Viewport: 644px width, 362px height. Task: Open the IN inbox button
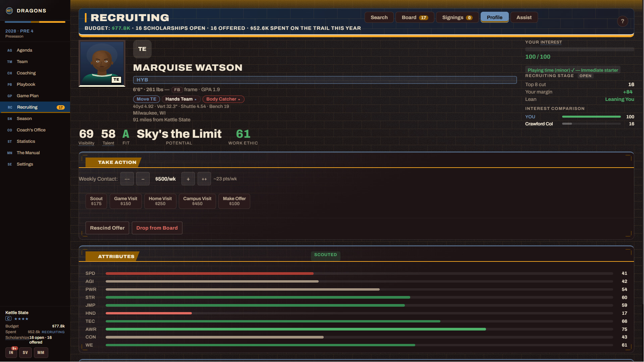(x=11, y=353)
